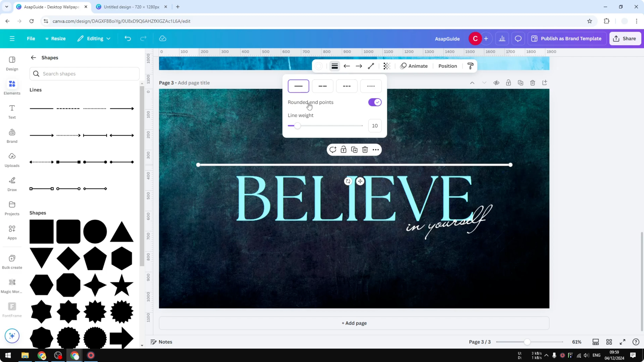Viewport: 644px width, 362px height.
Task: Switch to the Untitled design browser tab
Action: tap(130, 7)
